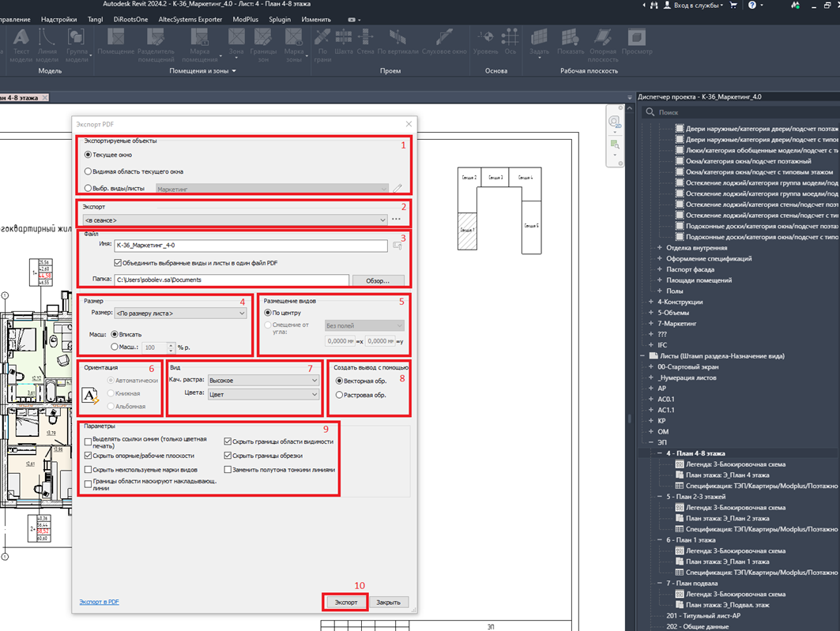
Task: Open the AltecSystems Exporter tab
Action: tap(190, 19)
